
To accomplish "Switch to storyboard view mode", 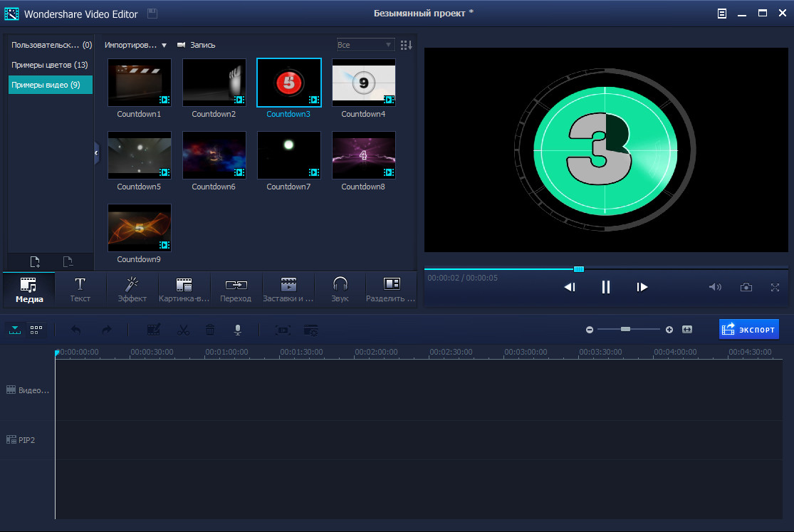I will coord(36,330).
